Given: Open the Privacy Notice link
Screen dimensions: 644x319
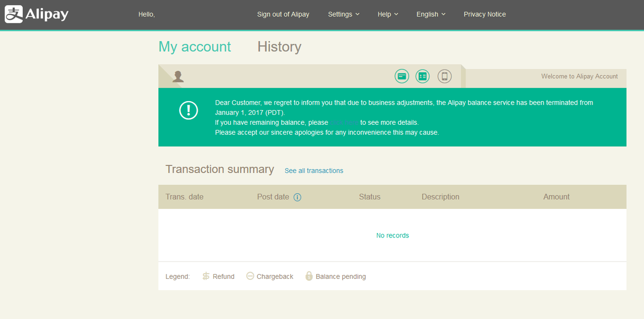Looking at the screenshot, I should (485, 14).
